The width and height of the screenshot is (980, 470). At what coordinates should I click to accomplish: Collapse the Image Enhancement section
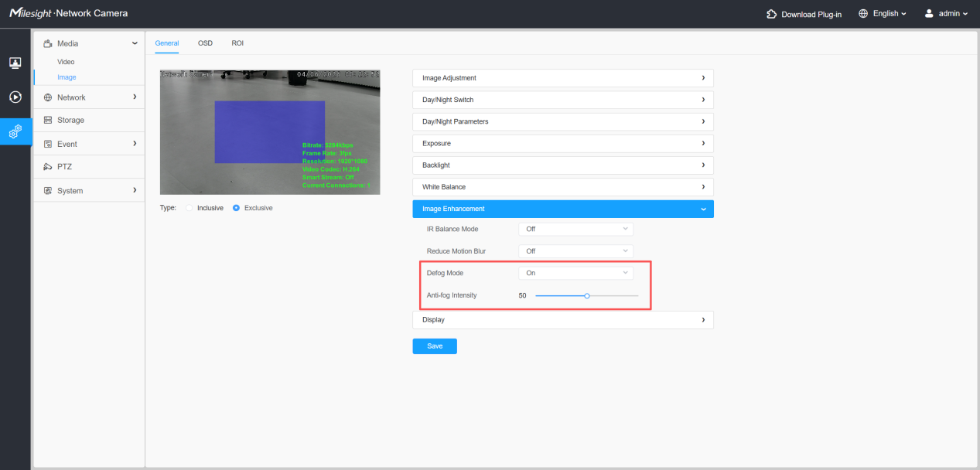click(563, 209)
